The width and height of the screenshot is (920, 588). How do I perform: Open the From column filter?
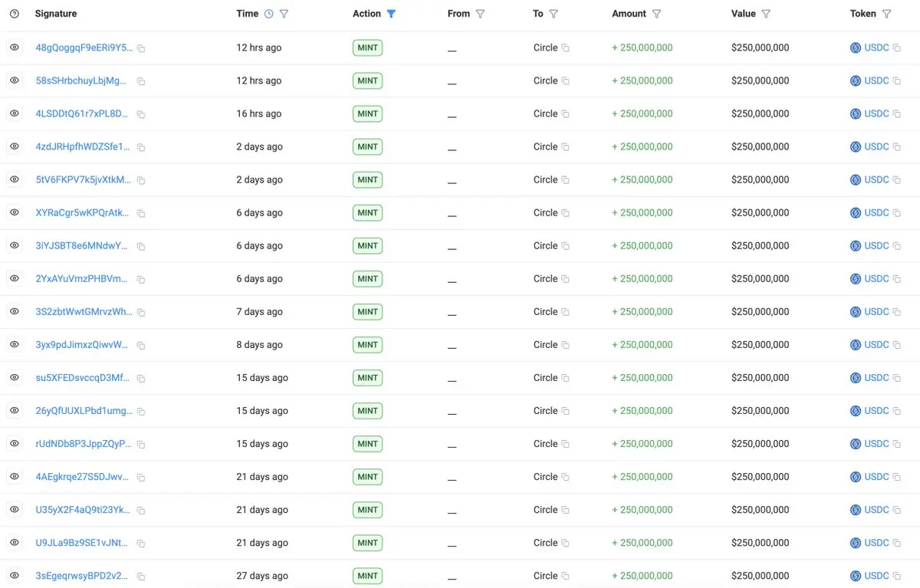pyautogui.click(x=481, y=14)
